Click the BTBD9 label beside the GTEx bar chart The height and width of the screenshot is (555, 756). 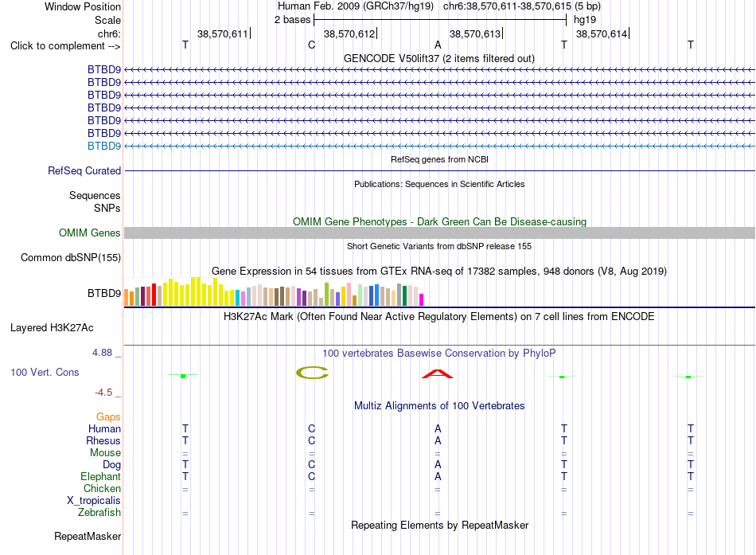(x=104, y=294)
